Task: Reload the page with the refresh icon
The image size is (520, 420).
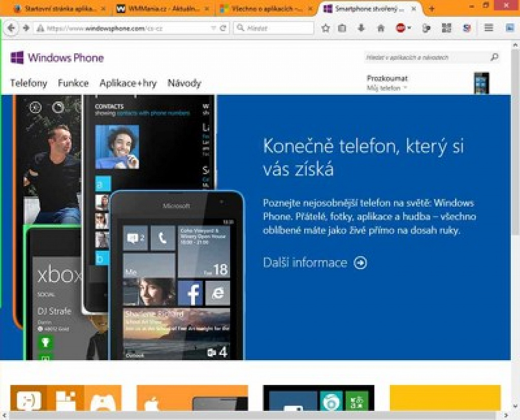Action: 223,28
